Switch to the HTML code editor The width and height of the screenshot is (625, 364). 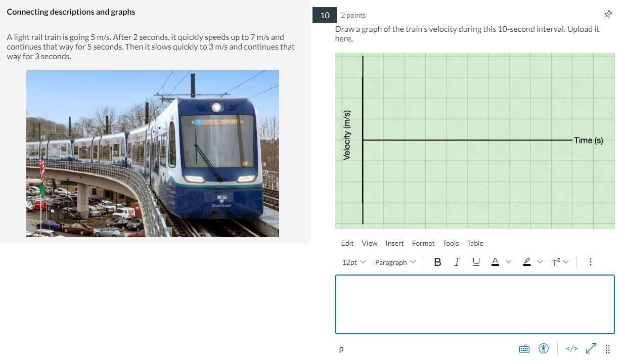[x=571, y=348]
